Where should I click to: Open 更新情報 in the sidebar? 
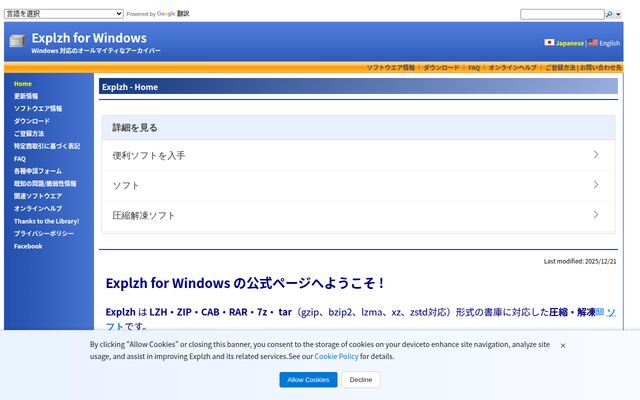point(26,96)
